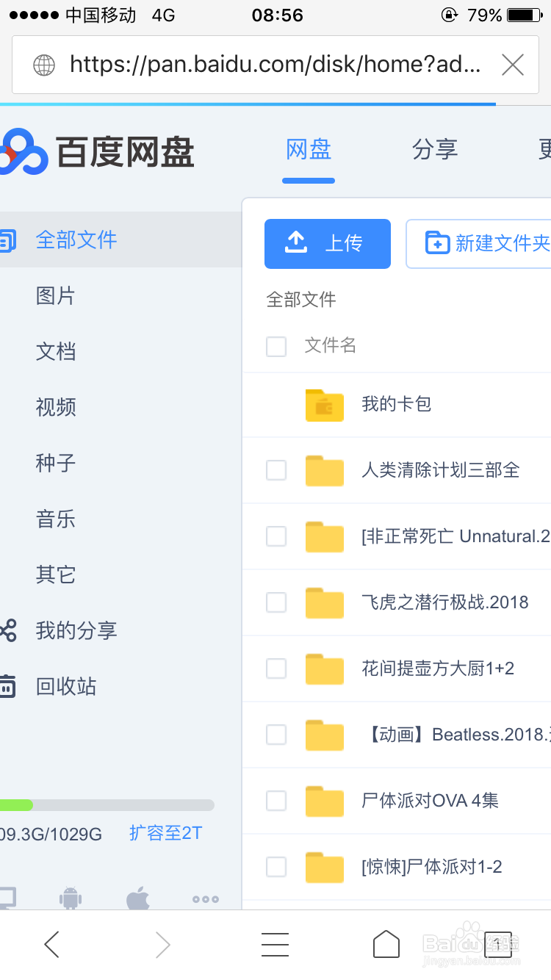Image resolution: width=551 pixels, height=980 pixels.
Task: Click the Android app download icon
Action: (x=71, y=898)
